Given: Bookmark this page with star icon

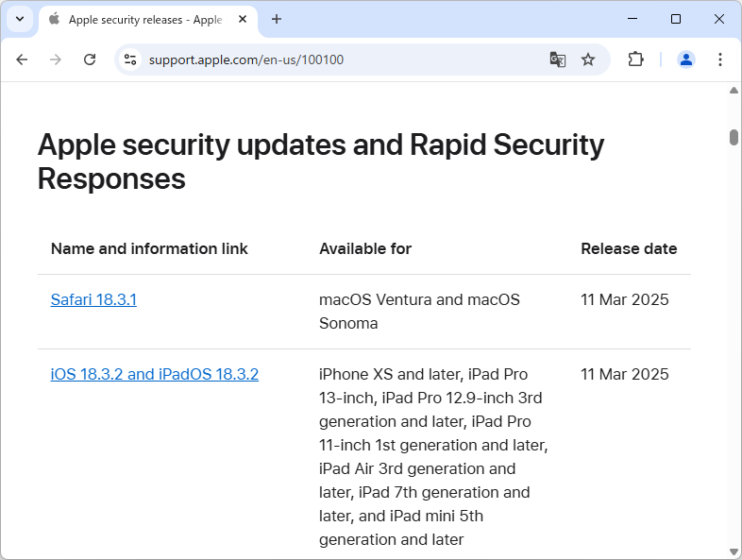Looking at the screenshot, I should point(588,59).
